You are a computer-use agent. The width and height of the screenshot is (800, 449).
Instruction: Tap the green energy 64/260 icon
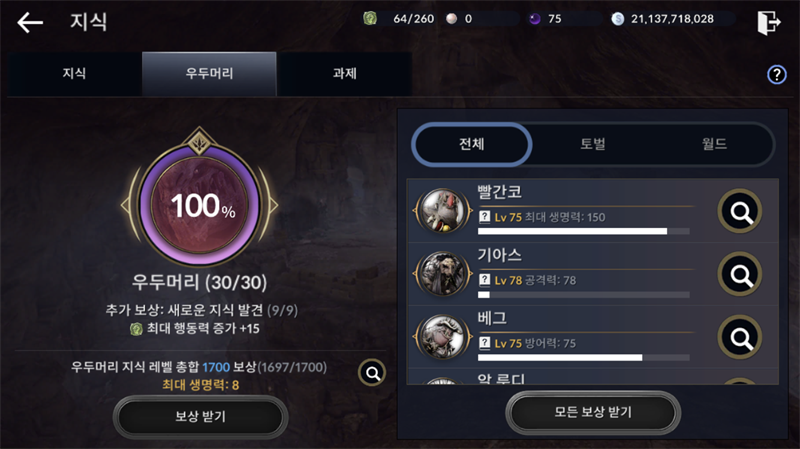coord(370,19)
